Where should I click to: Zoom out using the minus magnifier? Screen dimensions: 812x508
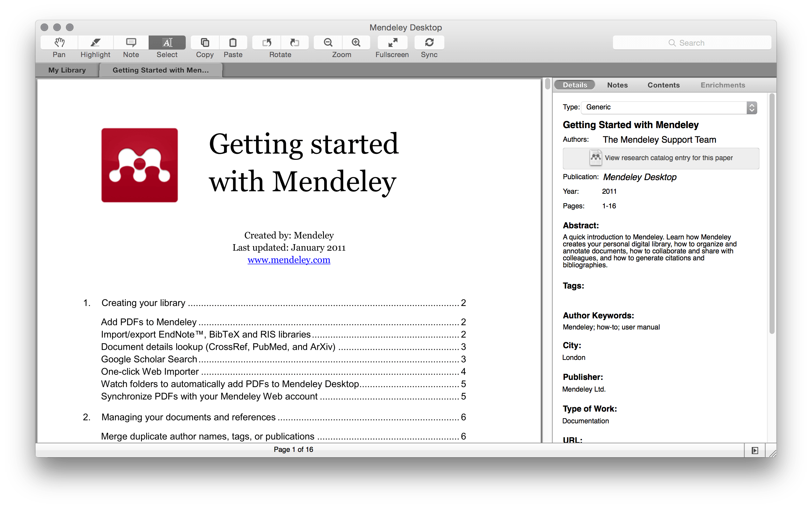(328, 43)
